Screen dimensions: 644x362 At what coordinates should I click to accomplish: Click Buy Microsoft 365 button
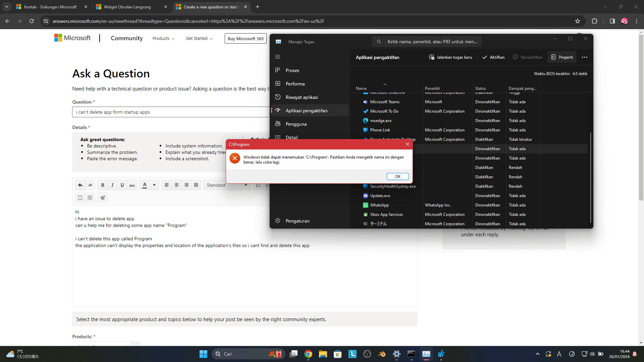246,39
